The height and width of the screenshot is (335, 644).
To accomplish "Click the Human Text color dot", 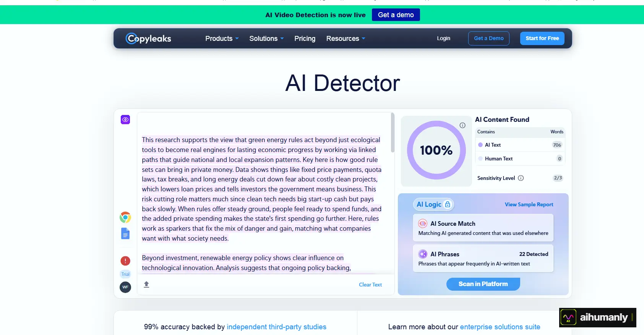I will 480,159.
